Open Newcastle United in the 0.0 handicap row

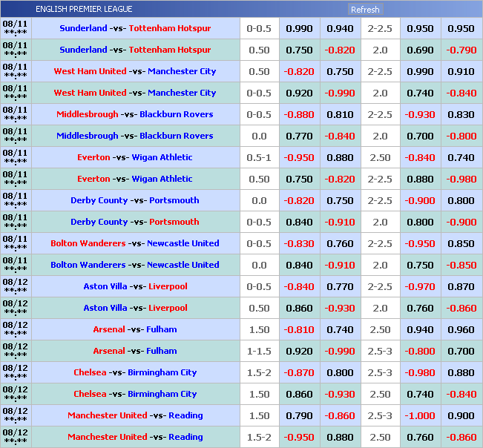(183, 266)
